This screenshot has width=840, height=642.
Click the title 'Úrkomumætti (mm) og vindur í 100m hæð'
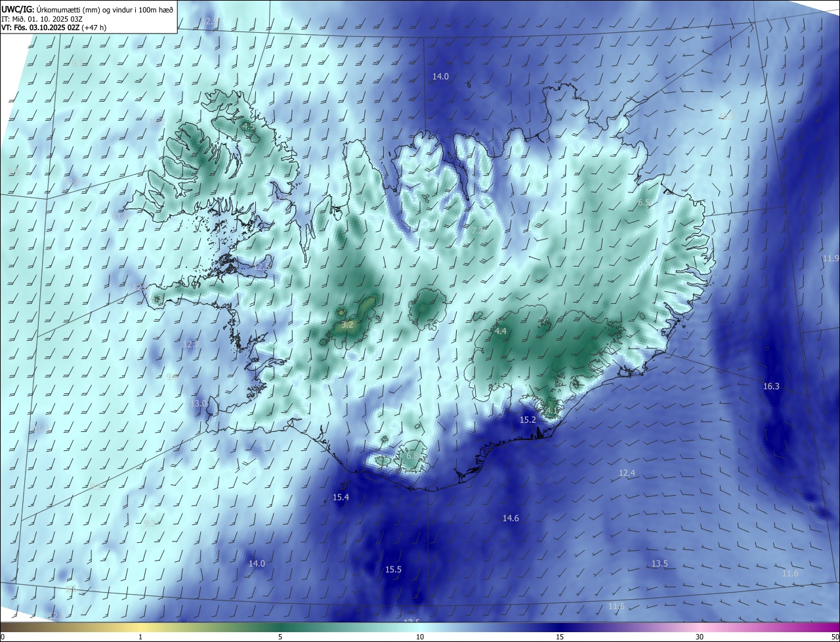(x=105, y=9)
